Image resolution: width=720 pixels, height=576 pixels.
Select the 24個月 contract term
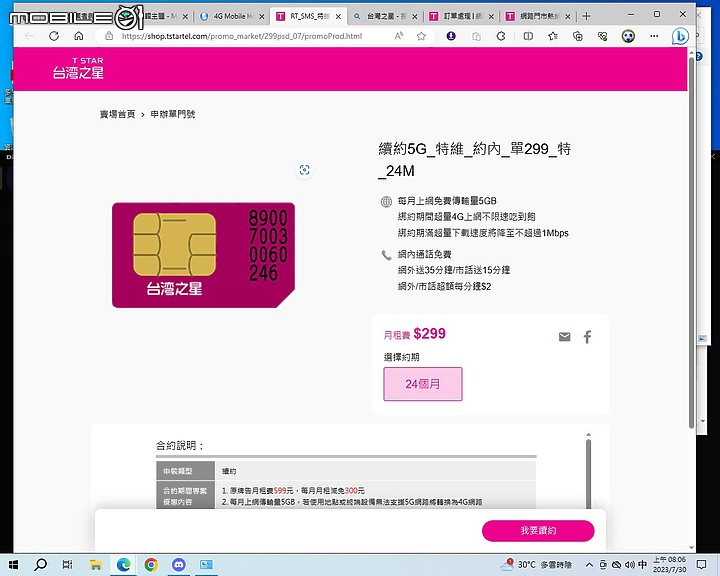(423, 384)
